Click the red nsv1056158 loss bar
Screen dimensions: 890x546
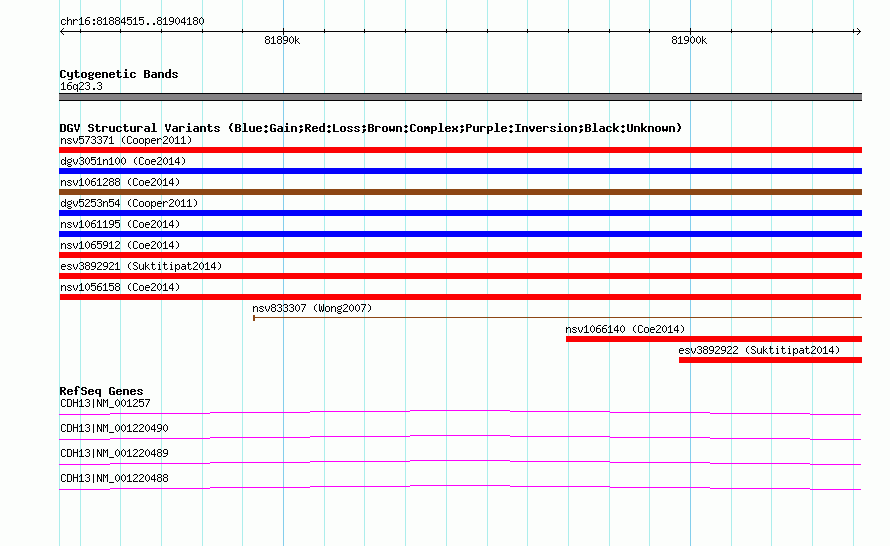pos(460,297)
